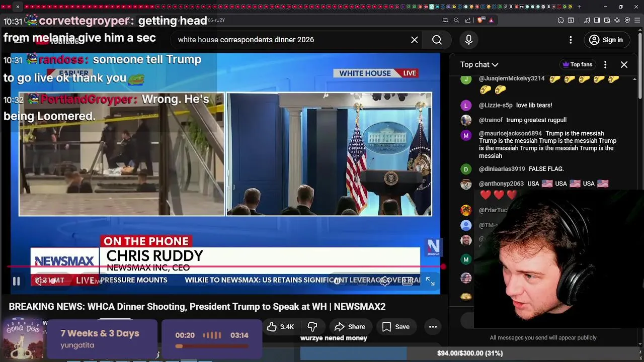Dislike the video with thumbs down
644x362 pixels.
(x=312, y=327)
